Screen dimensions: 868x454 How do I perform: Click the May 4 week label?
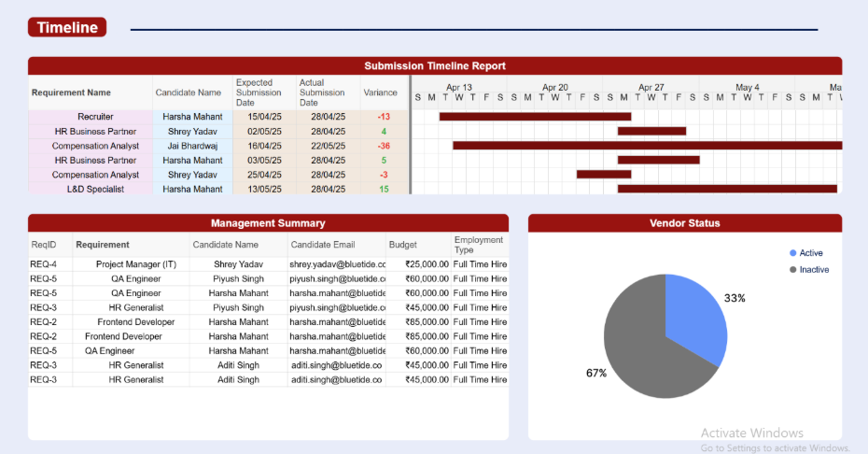tap(748, 88)
